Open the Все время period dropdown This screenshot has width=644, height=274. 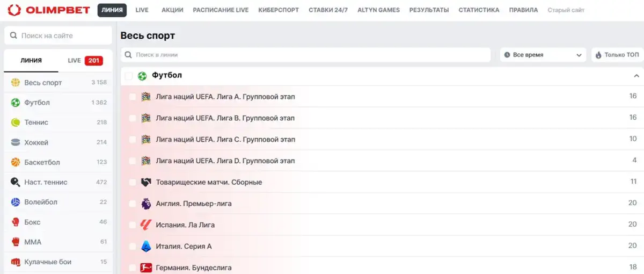(x=543, y=55)
